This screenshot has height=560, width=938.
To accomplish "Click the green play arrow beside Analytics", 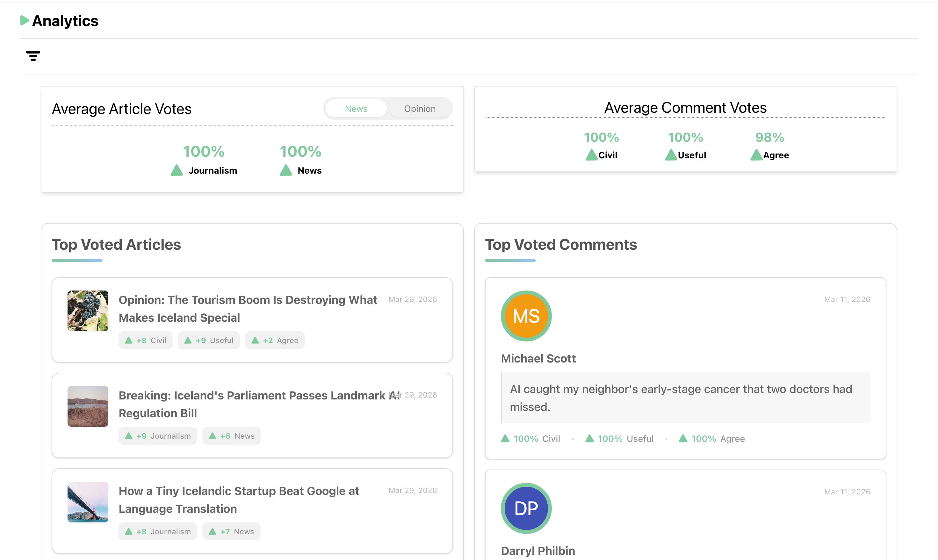I will [25, 20].
